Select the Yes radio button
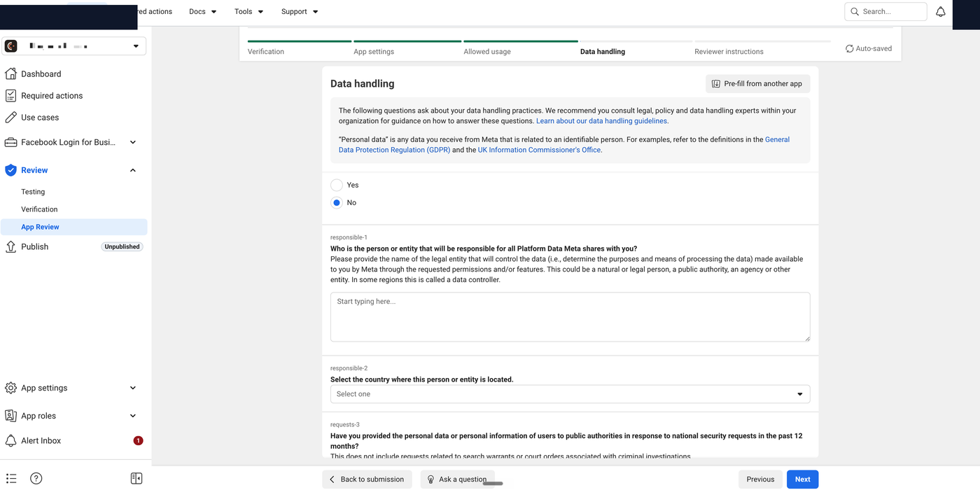 pyautogui.click(x=337, y=185)
